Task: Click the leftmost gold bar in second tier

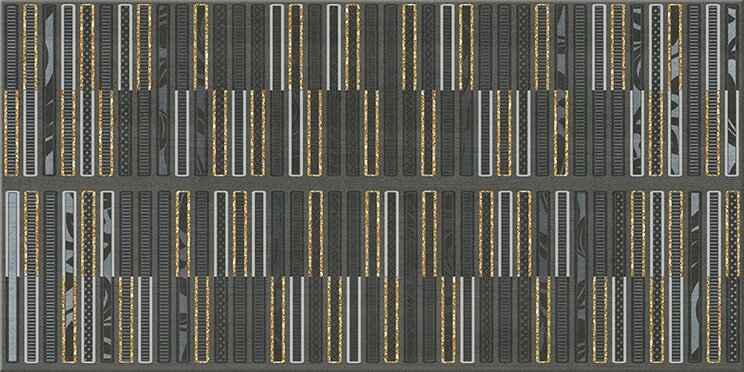Action: click(x=11, y=133)
